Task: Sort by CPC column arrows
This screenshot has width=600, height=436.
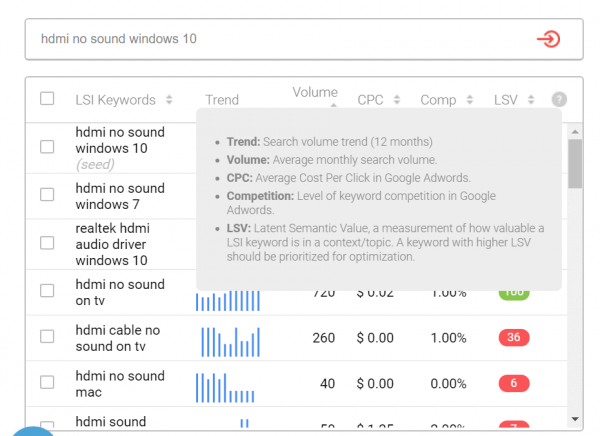Action: point(397,100)
